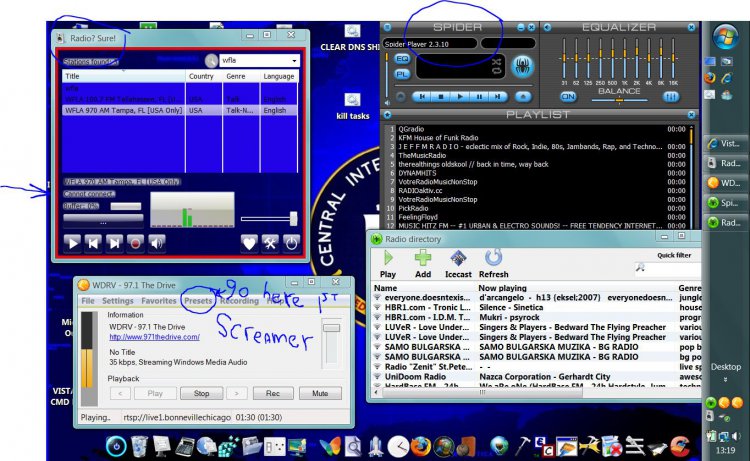The width and height of the screenshot is (750, 461).
Task: Open Favorites menu in WDRV window
Action: click(x=159, y=301)
